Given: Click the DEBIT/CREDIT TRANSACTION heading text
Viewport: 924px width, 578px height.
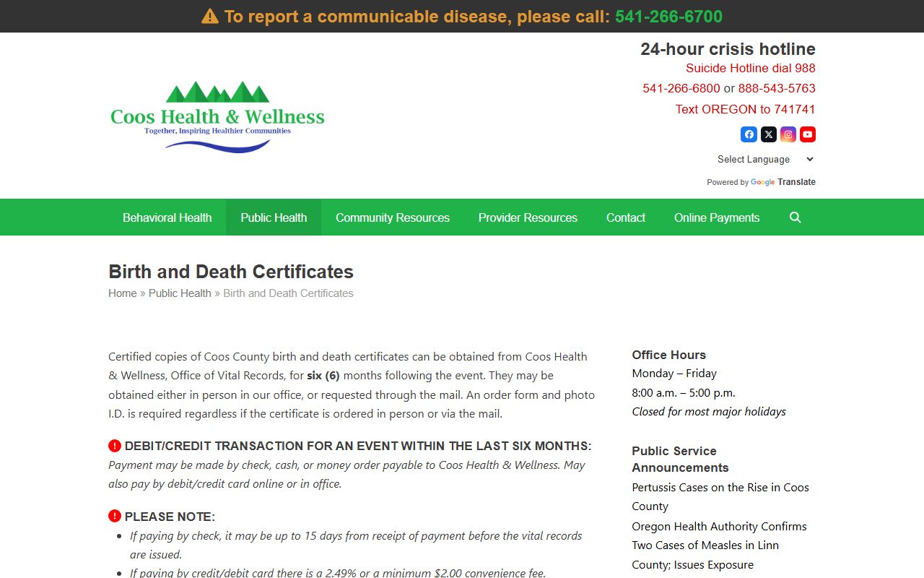Looking at the screenshot, I should coord(358,446).
